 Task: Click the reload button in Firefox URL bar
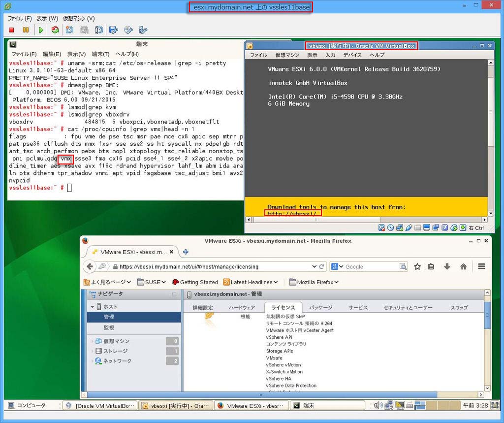pyautogui.click(x=321, y=266)
